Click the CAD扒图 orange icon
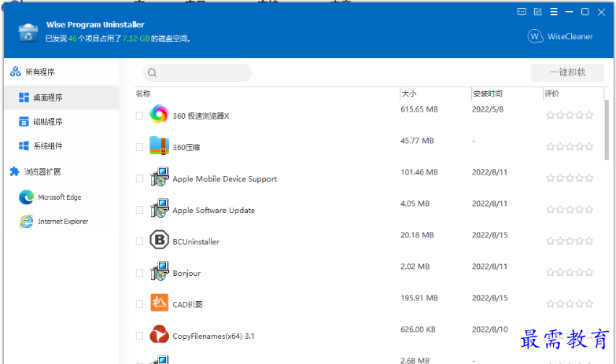The image size is (616, 364). (159, 303)
